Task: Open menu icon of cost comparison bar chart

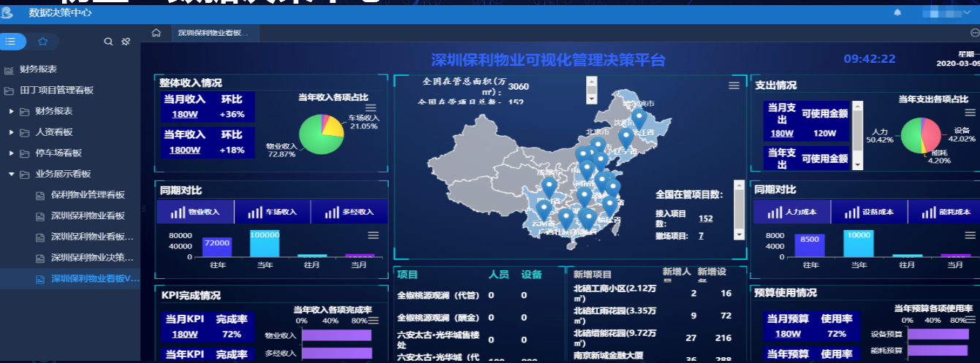Action: 969,235
